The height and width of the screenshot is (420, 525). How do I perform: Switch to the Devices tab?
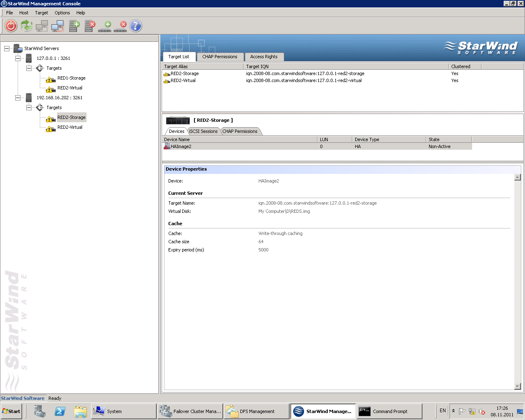point(177,131)
